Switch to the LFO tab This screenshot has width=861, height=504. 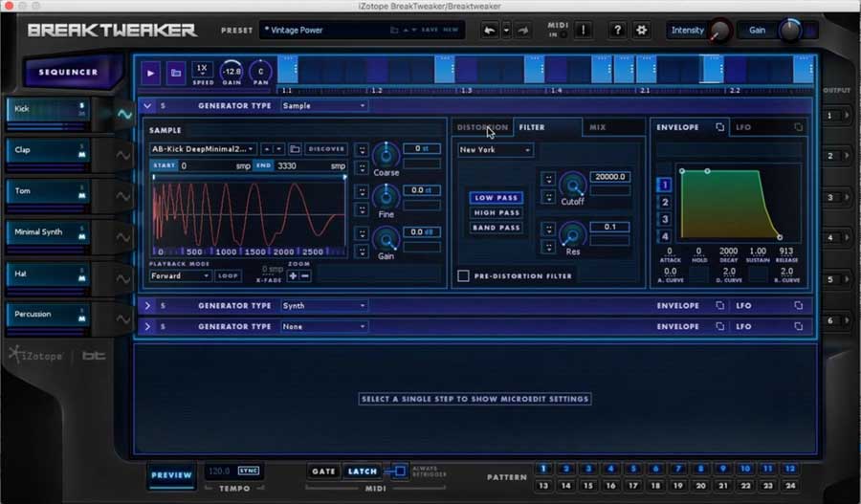[x=743, y=127]
